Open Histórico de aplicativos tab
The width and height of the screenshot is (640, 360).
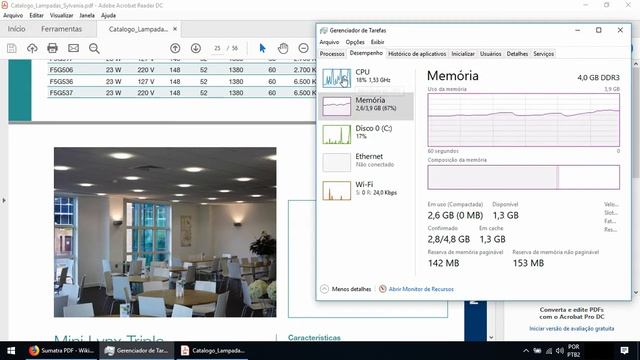417,54
